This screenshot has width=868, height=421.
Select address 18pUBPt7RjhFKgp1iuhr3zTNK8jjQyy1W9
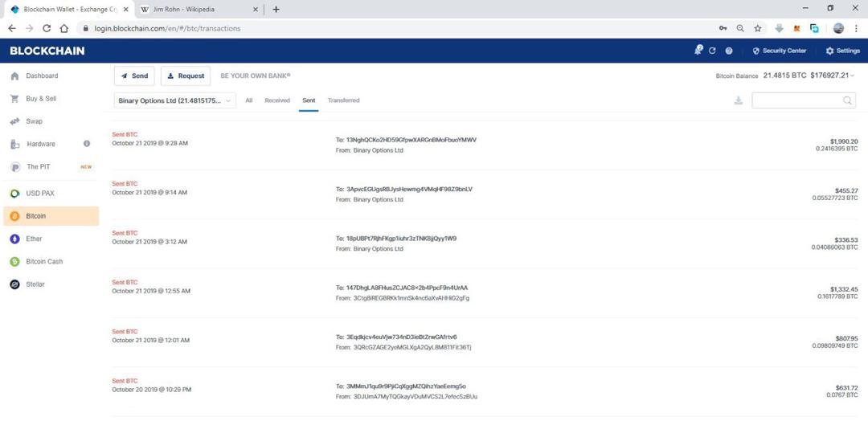click(x=401, y=239)
